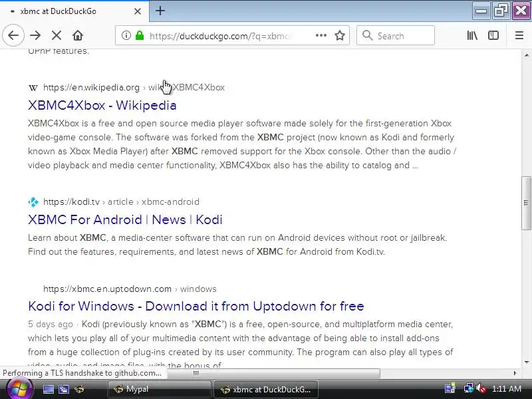
Task: Toggle the sidebar panel icon
Action: click(x=493, y=35)
